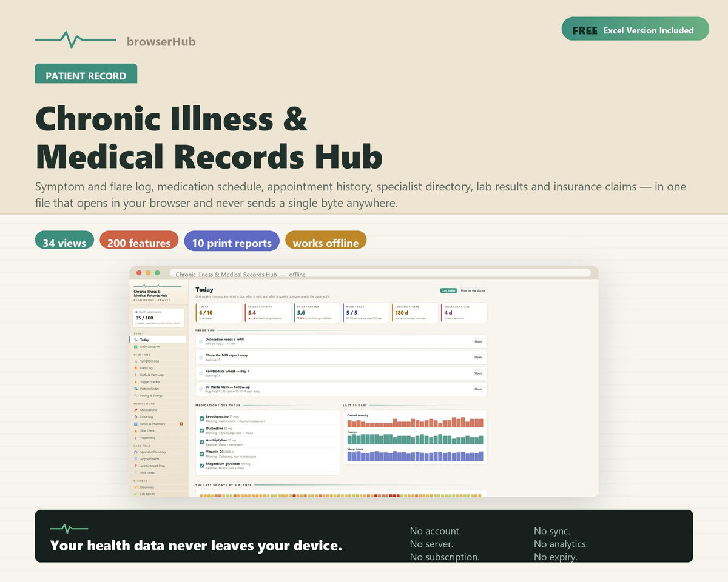This screenshot has width=728, height=582.
Task: Click the 10 print reports pill
Action: pyautogui.click(x=232, y=241)
